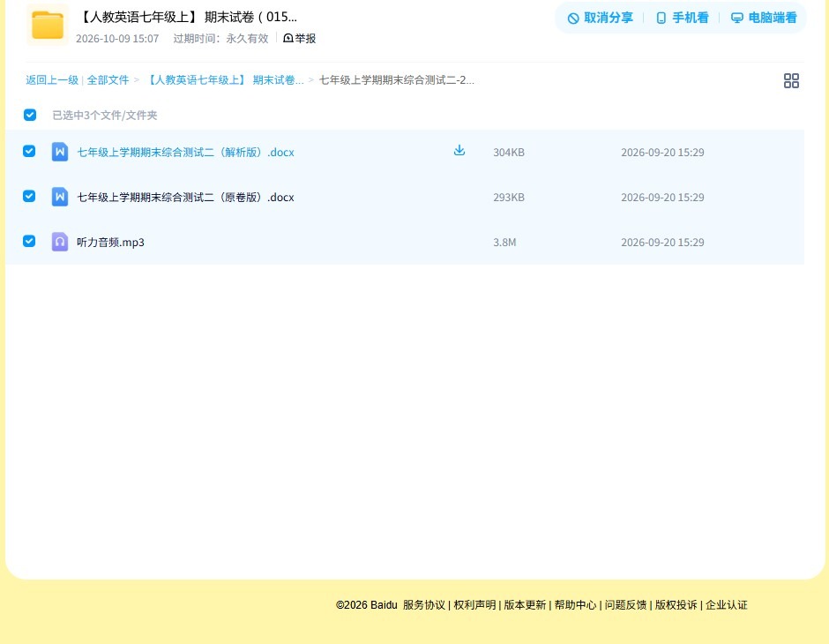Click the share date 2026-10-09 15:07
The height and width of the screenshot is (644, 829).
pos(117,39)
